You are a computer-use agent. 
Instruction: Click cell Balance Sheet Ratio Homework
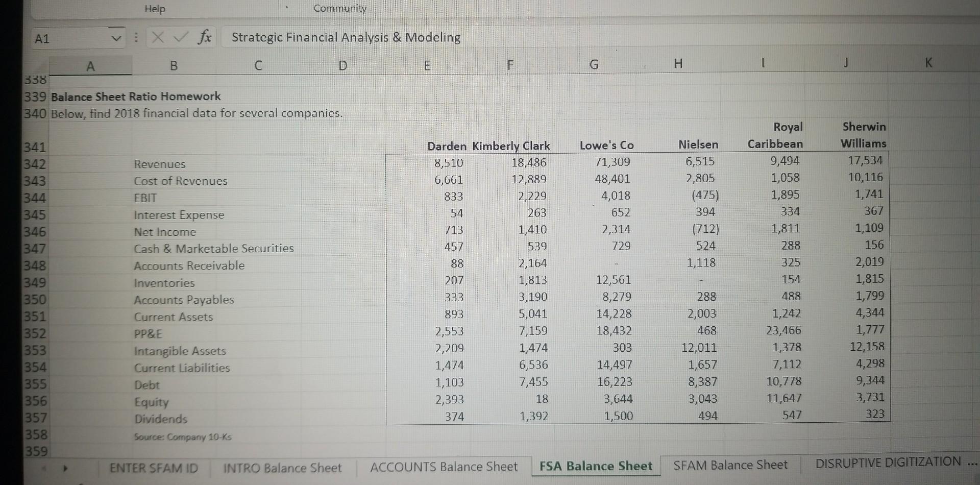click(136, 96)
